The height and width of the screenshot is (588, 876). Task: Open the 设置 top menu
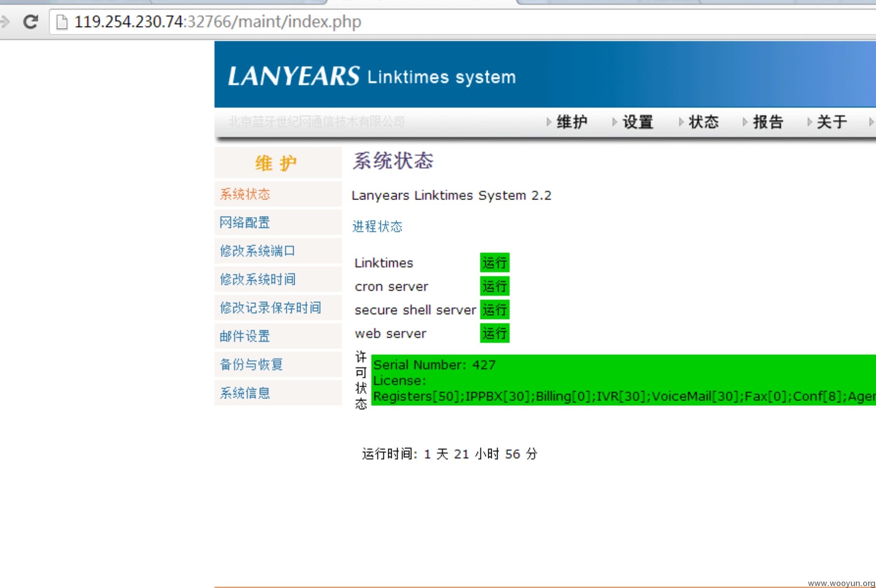(638, 122)
